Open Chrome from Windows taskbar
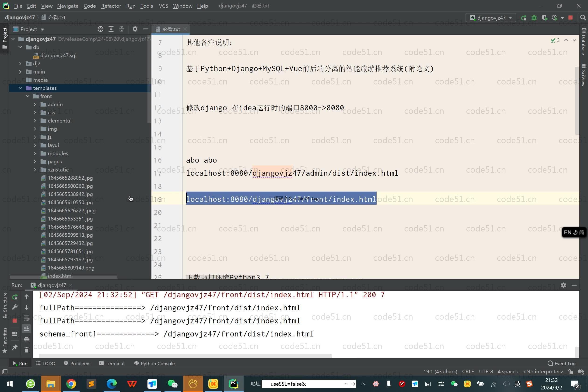The image size is (588, 392). tap(71, 384)
